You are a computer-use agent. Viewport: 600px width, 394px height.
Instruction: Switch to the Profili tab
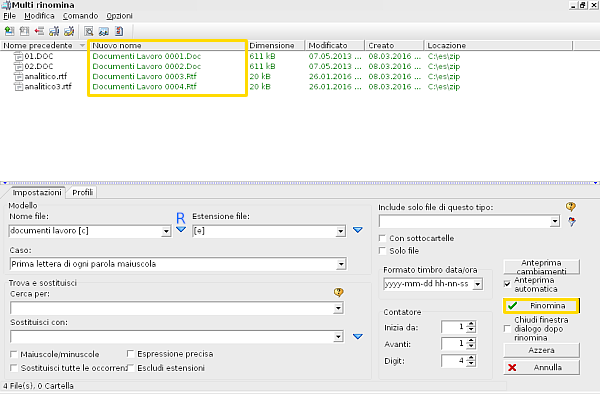coord(83,192)
